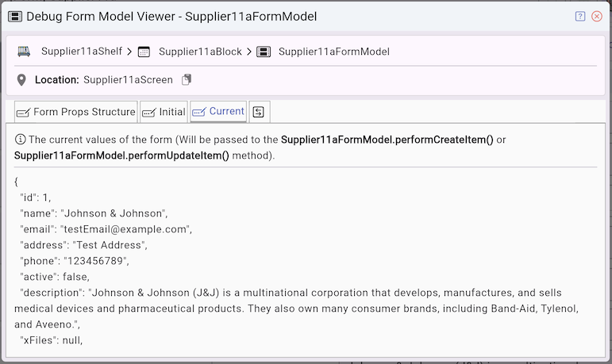The image size is (612, 364).
Task: Click the info icon beside the description
Action: tap(20, 140)
